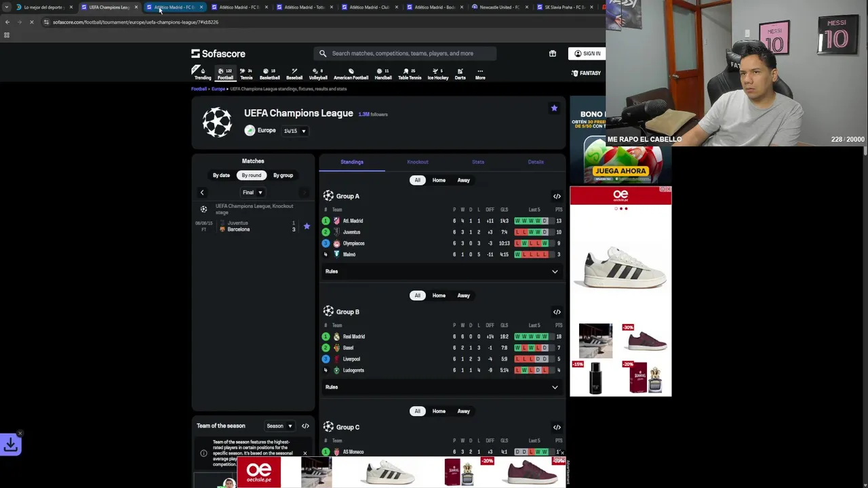Click the Europe breadcrumb link
The height and width of the screenshot is (488, 868).
(218, 89)
